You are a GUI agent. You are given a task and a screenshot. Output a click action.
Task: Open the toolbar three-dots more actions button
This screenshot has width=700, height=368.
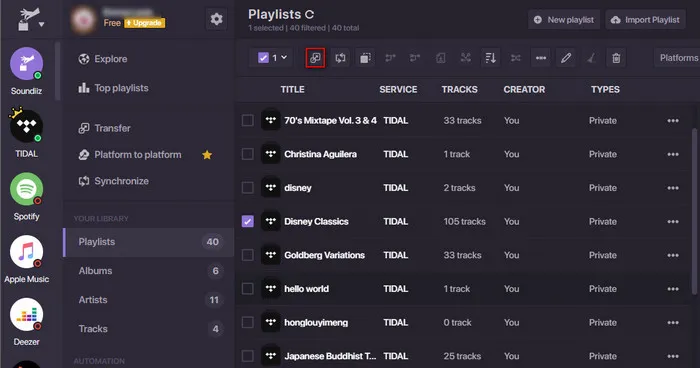(541, 58)
